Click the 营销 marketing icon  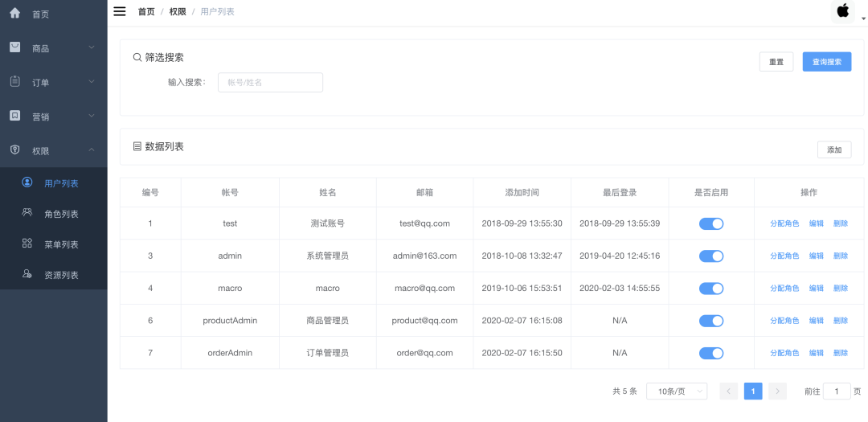[15, 116]
